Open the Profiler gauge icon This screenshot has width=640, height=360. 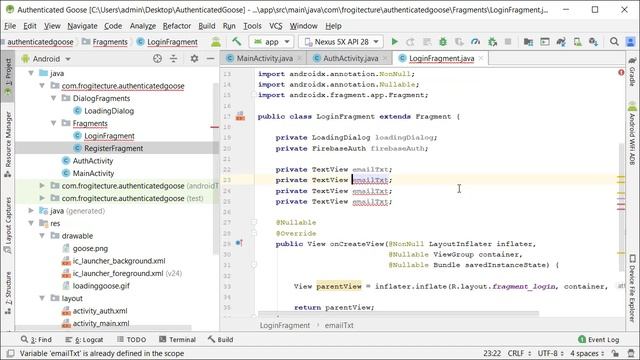coord(476,42)
